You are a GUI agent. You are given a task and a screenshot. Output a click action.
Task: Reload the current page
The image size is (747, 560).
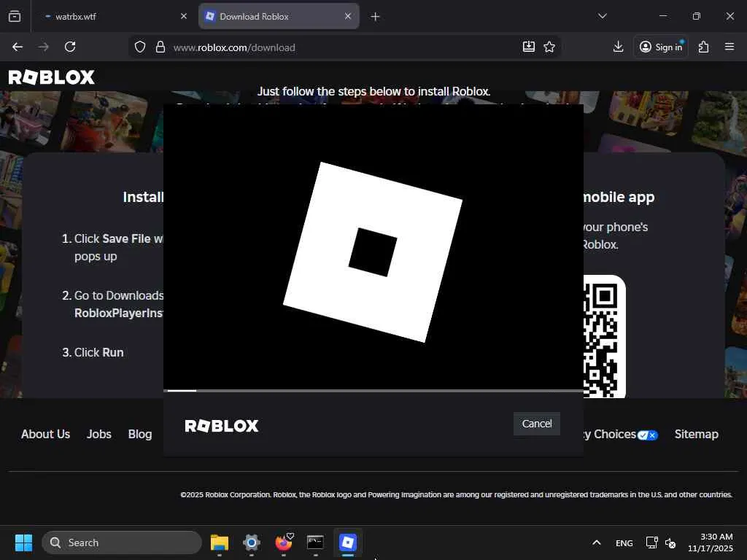(70, 47)
